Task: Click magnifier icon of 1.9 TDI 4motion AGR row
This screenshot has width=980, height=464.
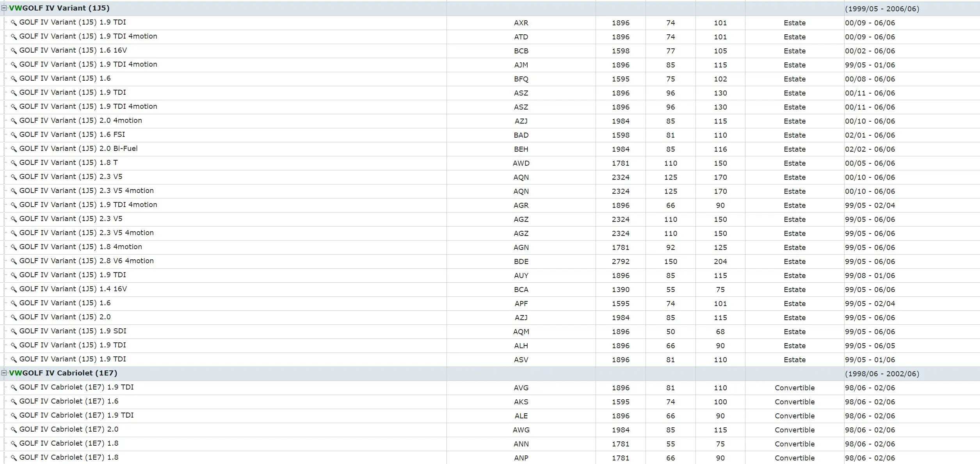Action: click(x=14, y=205)
